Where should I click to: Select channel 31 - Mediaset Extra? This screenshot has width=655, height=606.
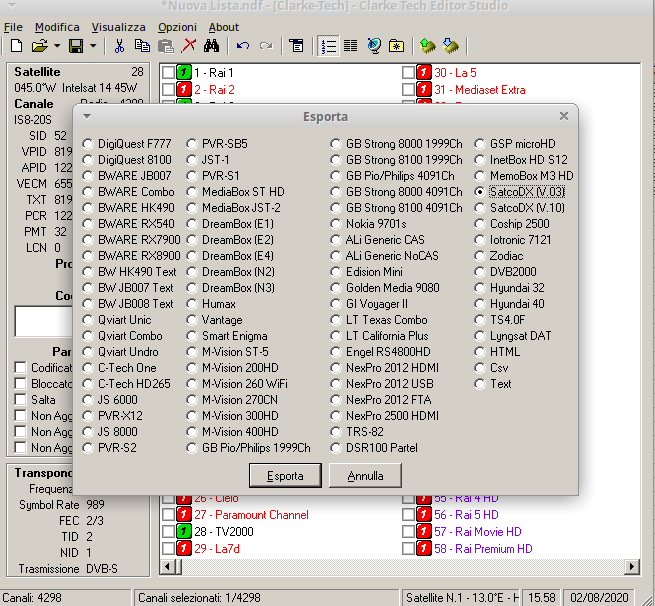click(480, 89)
